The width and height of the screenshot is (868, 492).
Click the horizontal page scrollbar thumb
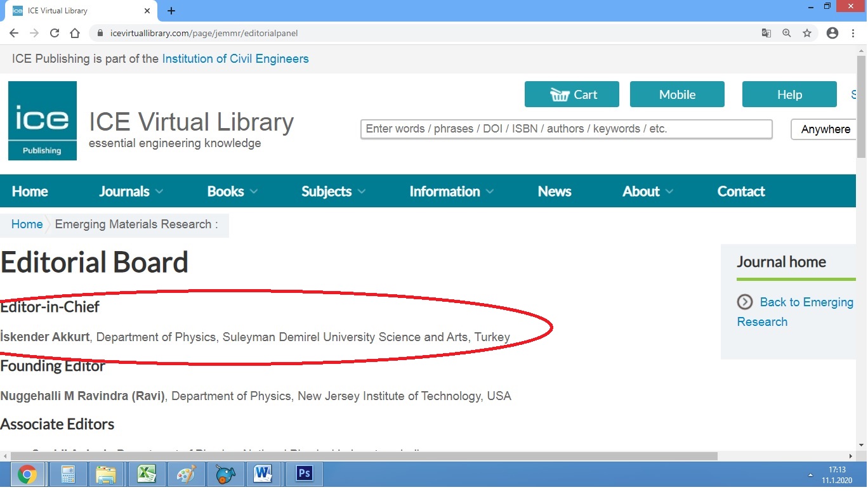364,456
